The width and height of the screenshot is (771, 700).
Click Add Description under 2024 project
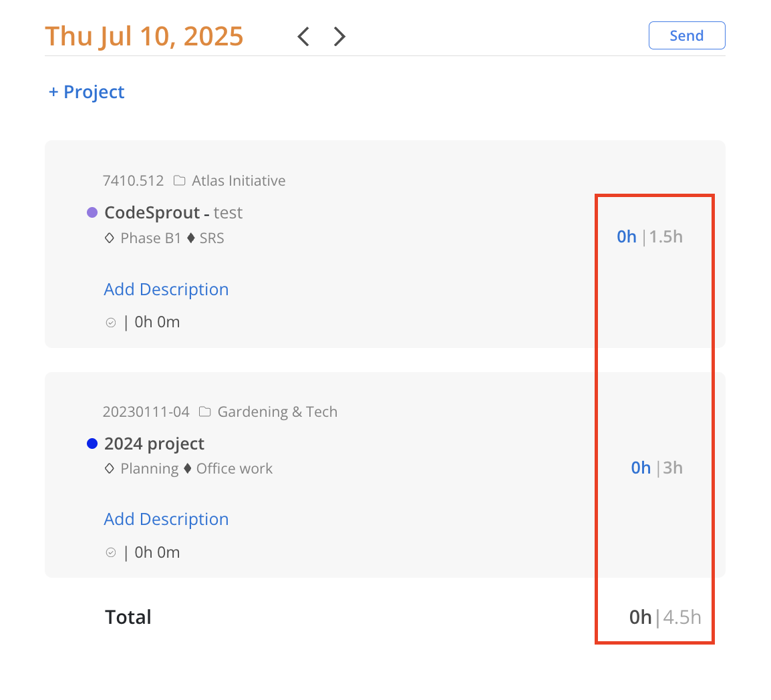coord(166,518)
